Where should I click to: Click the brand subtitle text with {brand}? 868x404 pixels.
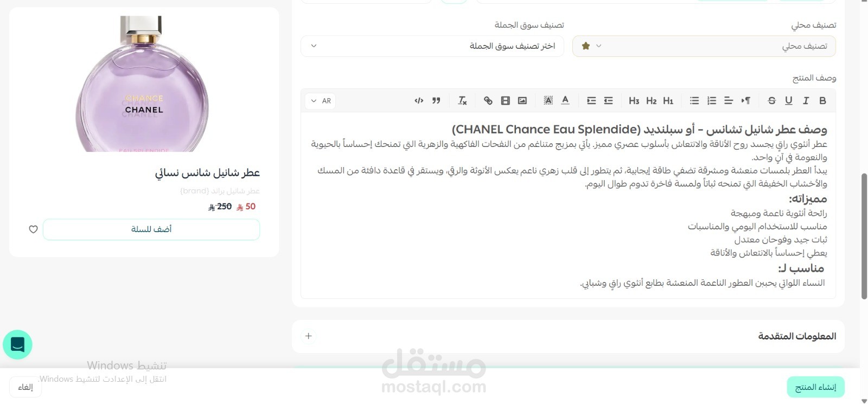[220, 191]
